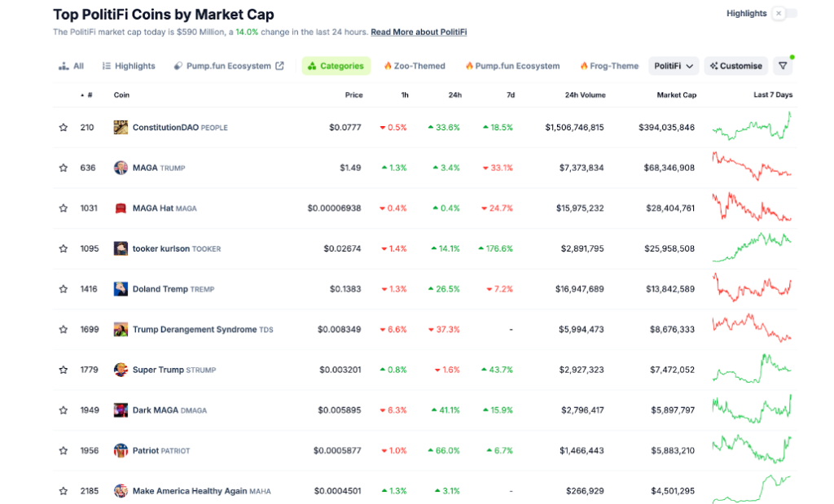Open tooker kurlson TOOKER coin name
The width and height of the screenshot is (834, 504).
[177, 249]
